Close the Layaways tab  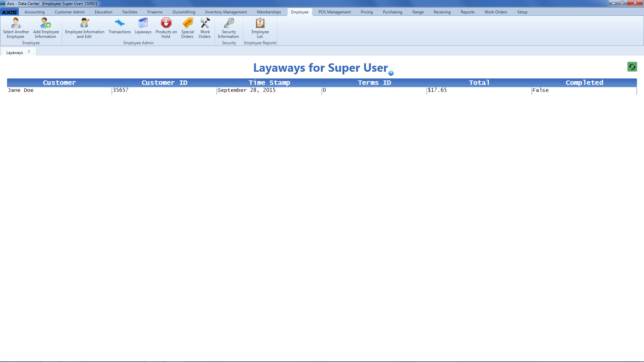[29, 52]
